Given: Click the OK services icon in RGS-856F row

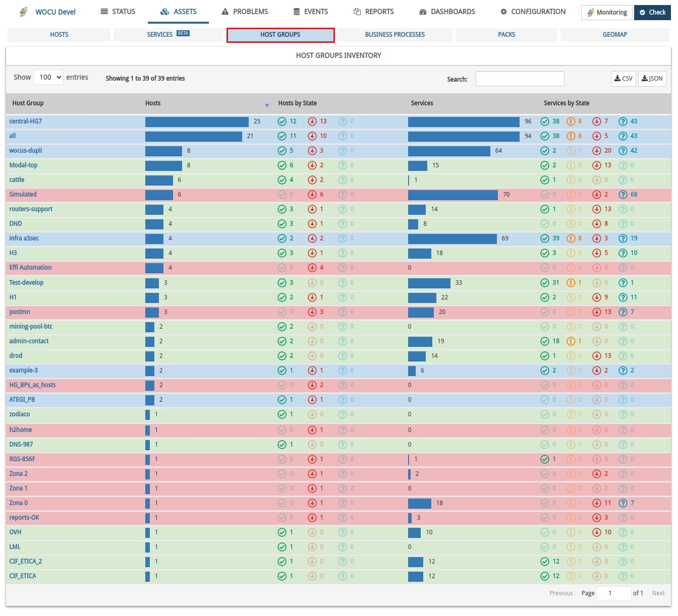Looking at the screenshot, I should [x=545, y=459].
